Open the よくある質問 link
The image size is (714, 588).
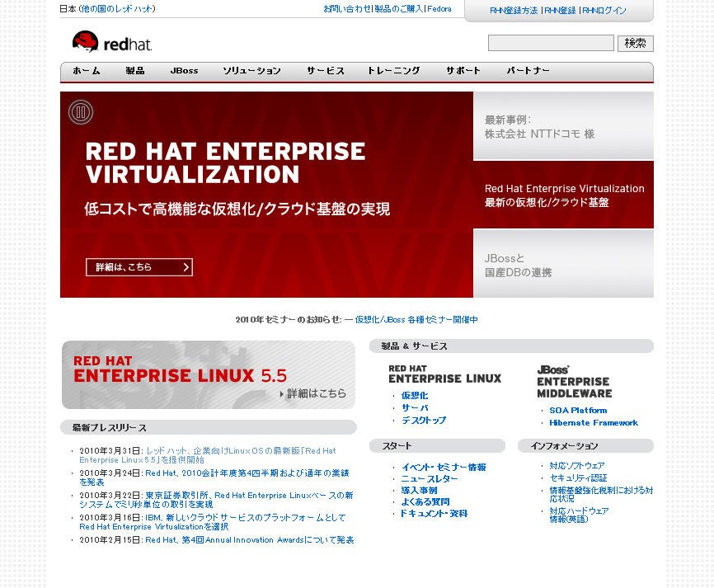(425, 502)
